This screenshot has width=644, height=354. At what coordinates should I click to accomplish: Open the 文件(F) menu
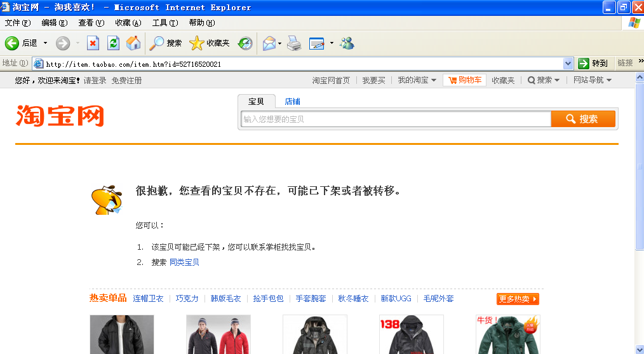tap(18, 23)
